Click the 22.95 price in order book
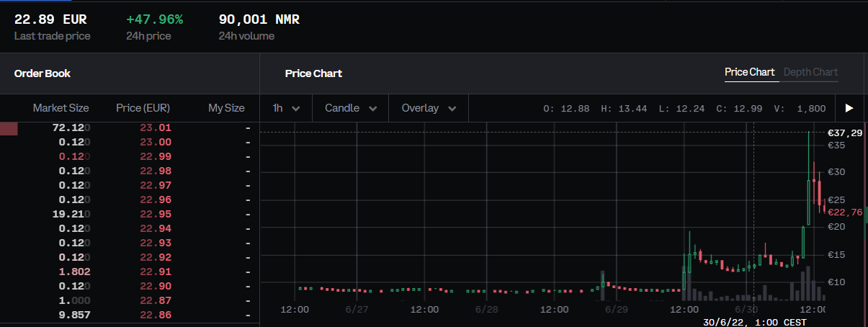This screenshot has width=868, height=327. click(155, 214)
